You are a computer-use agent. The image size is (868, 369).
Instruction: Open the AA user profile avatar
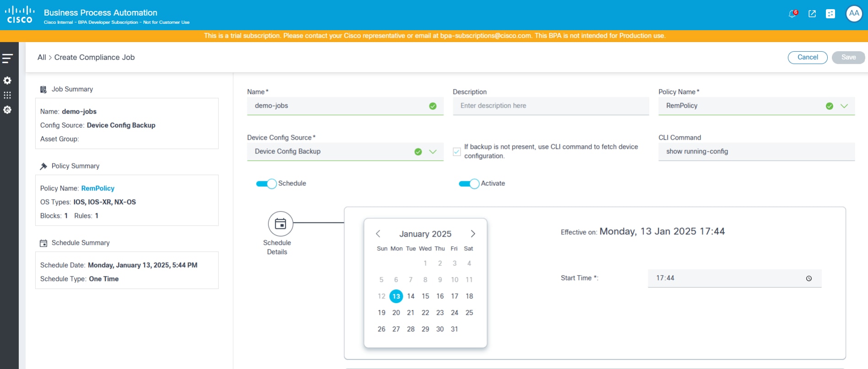pyautogui.click(x=854, y=14)
